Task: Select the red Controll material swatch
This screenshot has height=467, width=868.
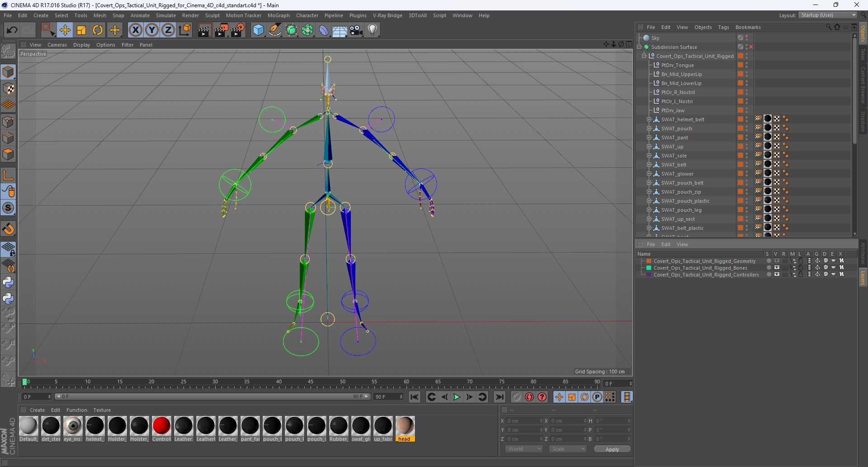Action: tap(161, 429)
